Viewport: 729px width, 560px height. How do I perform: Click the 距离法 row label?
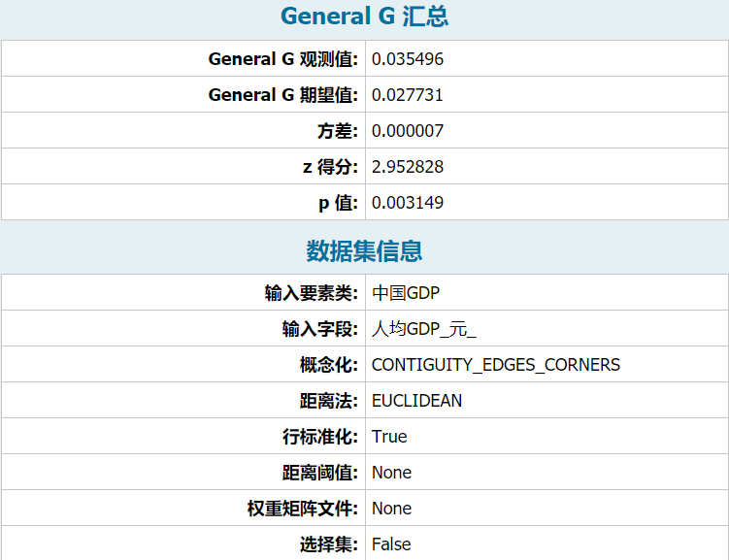point(329,401)
